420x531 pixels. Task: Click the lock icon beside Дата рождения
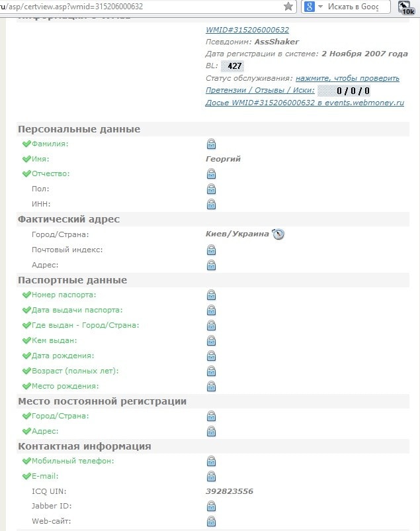click(211, 356)
